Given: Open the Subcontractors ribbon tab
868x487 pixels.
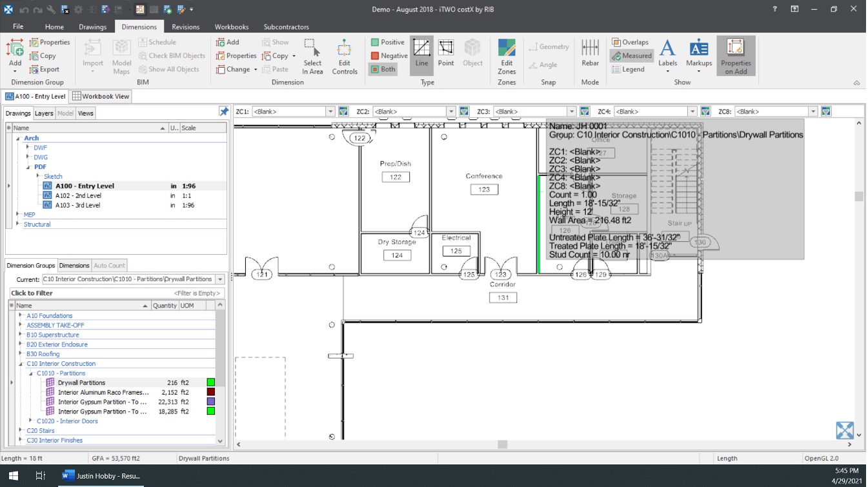Looking at the screenshot, I should click(286, 27).
